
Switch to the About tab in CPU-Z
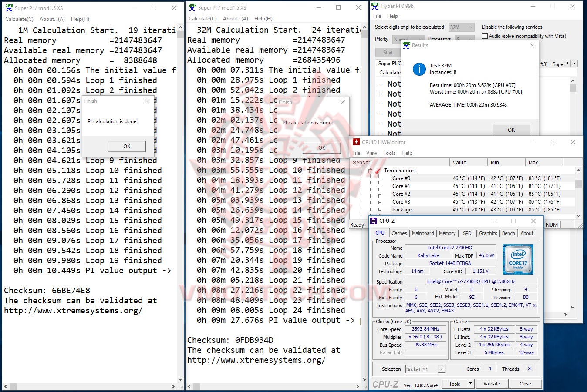[527, 233]
